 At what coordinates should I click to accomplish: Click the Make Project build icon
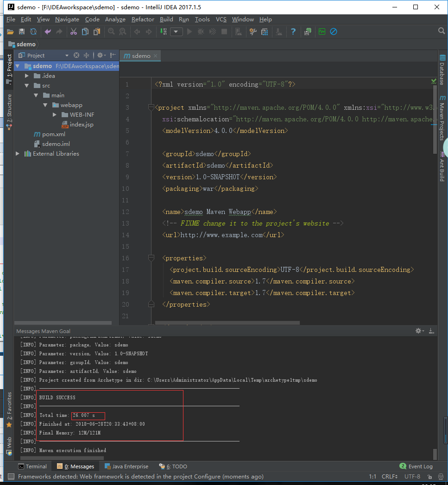163,31
